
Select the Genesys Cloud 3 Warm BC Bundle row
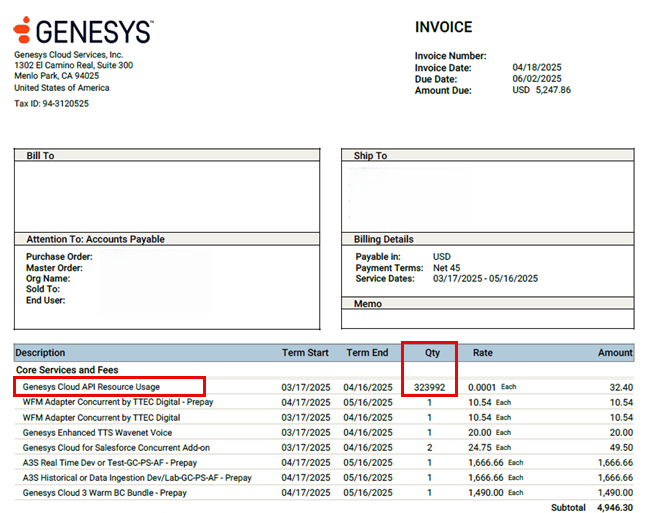104,493
